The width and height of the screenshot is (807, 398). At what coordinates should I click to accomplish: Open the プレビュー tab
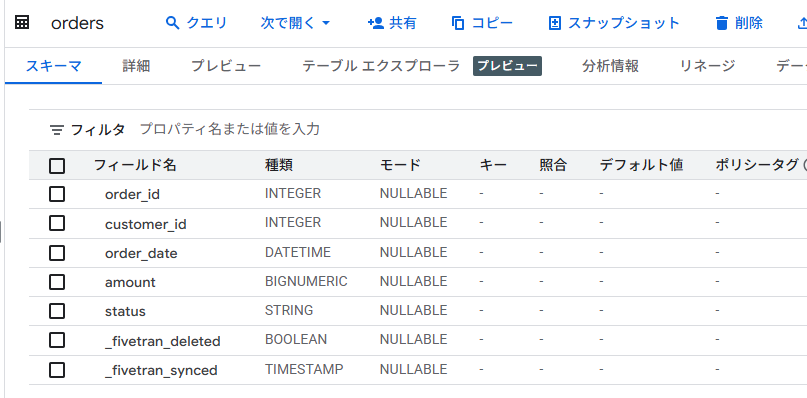[x=226, y=66]
